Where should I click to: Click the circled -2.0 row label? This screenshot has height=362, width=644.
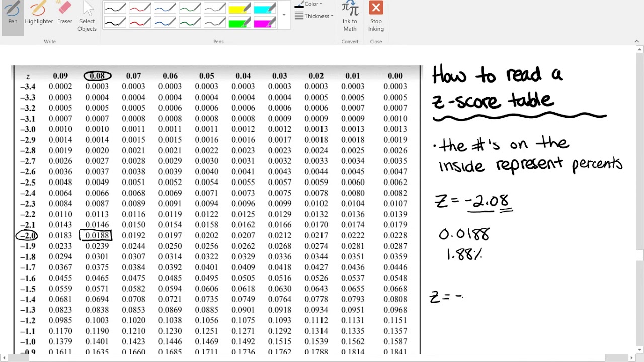point(27,235)
